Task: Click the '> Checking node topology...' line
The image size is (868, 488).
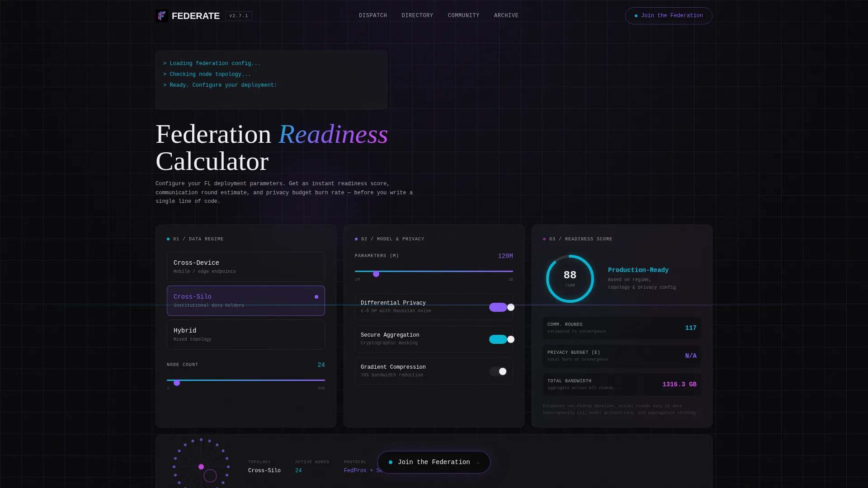Action: click(x=207, y=74)
